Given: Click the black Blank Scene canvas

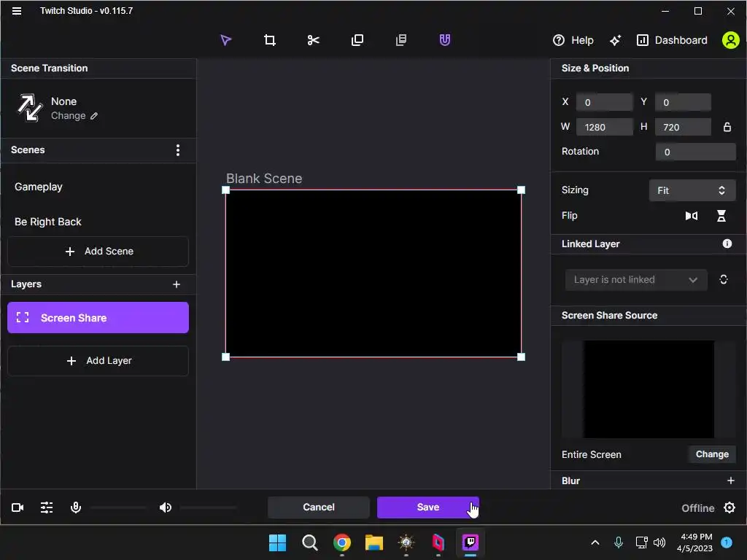Looking at the screenshot, I should [x=373, y=273].
